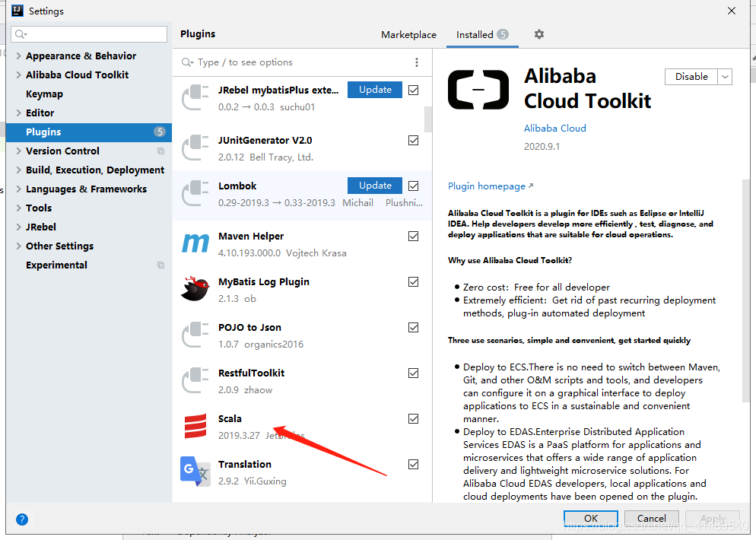Open the dropdown arrow next to Disable
This screenshot has width=756, height=540.
(x=725, y=77)
